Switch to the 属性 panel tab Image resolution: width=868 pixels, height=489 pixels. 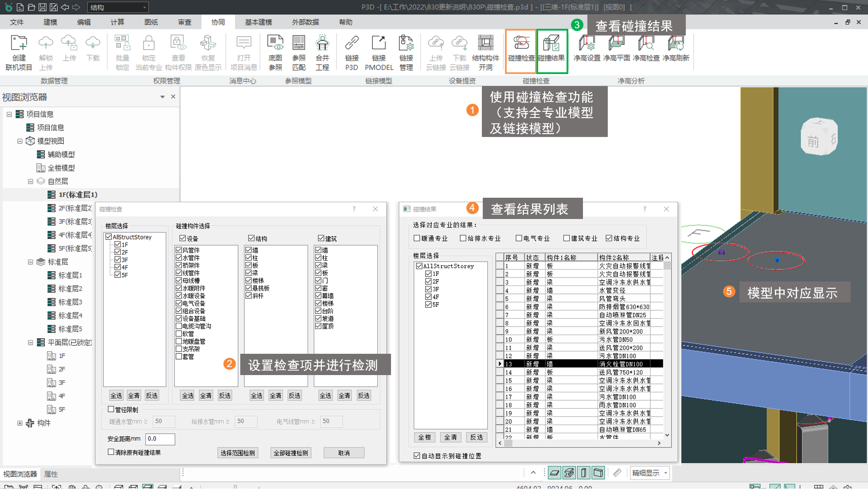(51, 474)
